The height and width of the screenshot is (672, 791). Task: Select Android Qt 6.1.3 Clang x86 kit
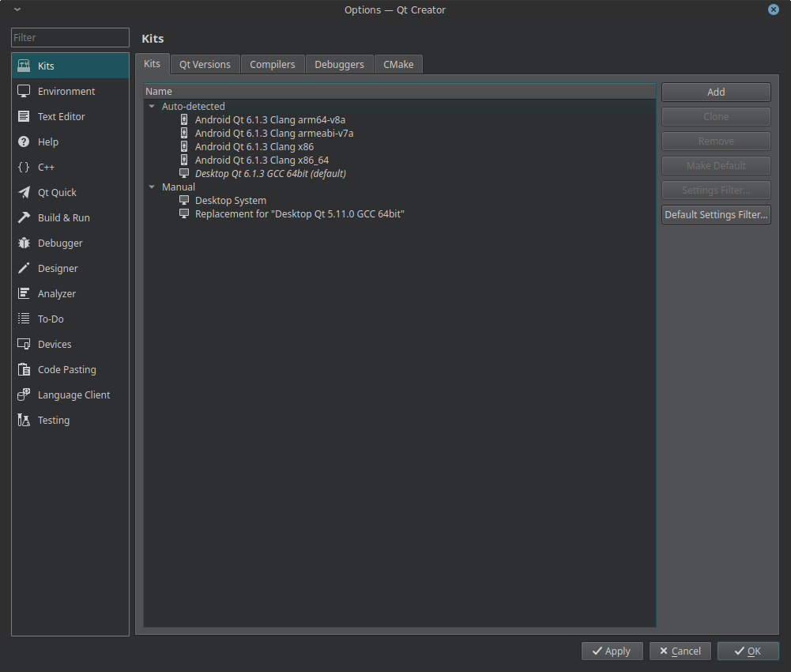point(254,146)
